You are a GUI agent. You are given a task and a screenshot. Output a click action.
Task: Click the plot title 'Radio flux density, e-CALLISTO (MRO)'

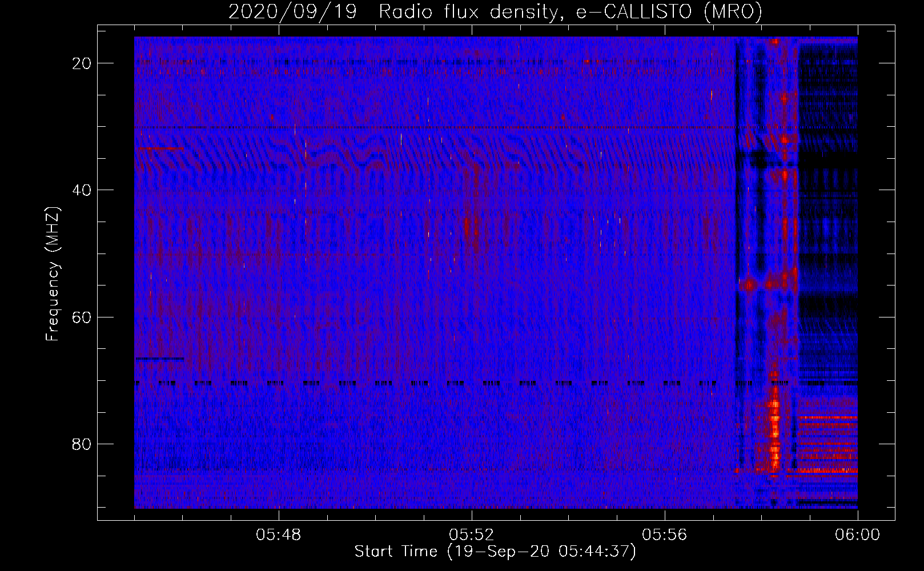click(x=570, y=12)
